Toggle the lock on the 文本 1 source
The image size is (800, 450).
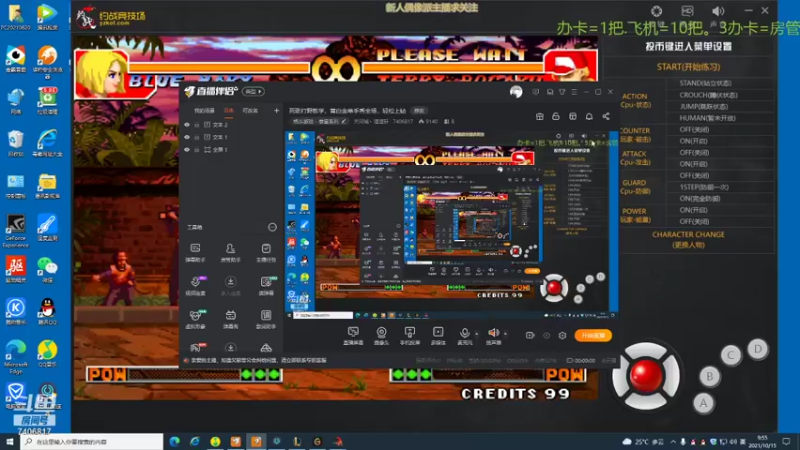196,137
